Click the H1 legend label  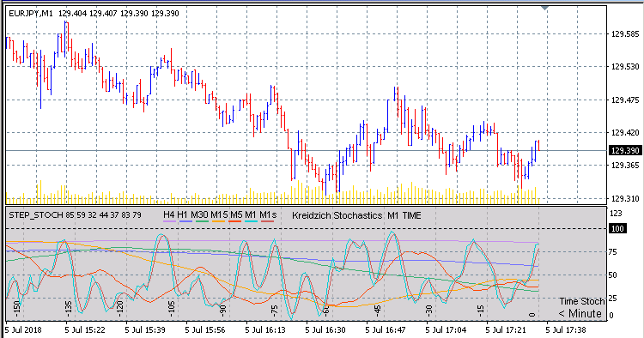[182, 214]
